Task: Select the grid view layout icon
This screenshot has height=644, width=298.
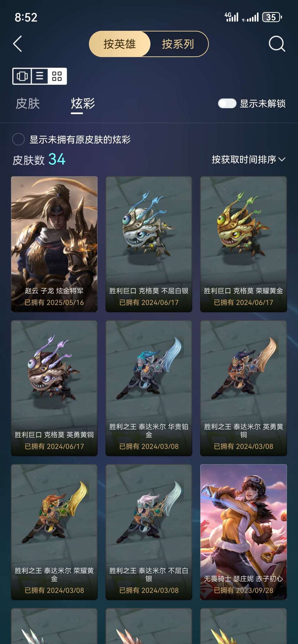Action: 57,76
